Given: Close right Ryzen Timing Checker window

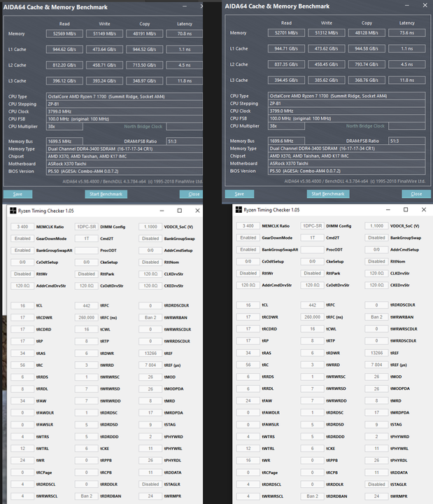Looking at the screenshot, I should (424, 209).
